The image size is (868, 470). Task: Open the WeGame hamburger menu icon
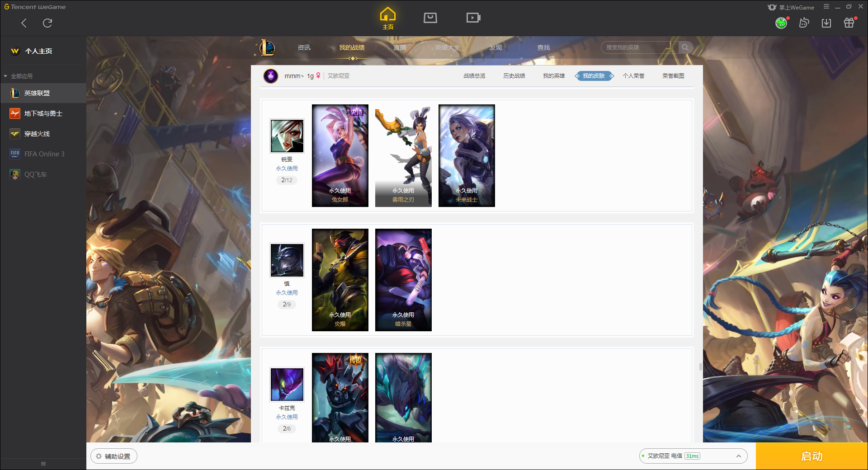[826, 7]
